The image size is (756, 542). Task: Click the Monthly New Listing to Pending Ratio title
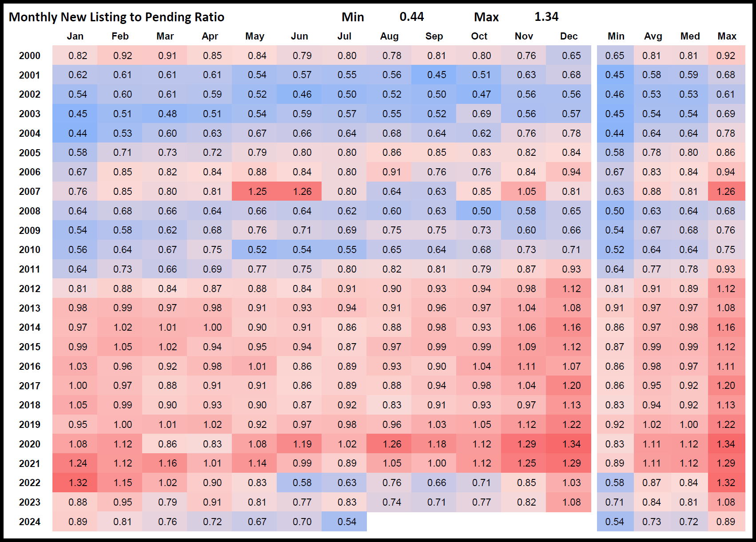(x=116, y=17)
